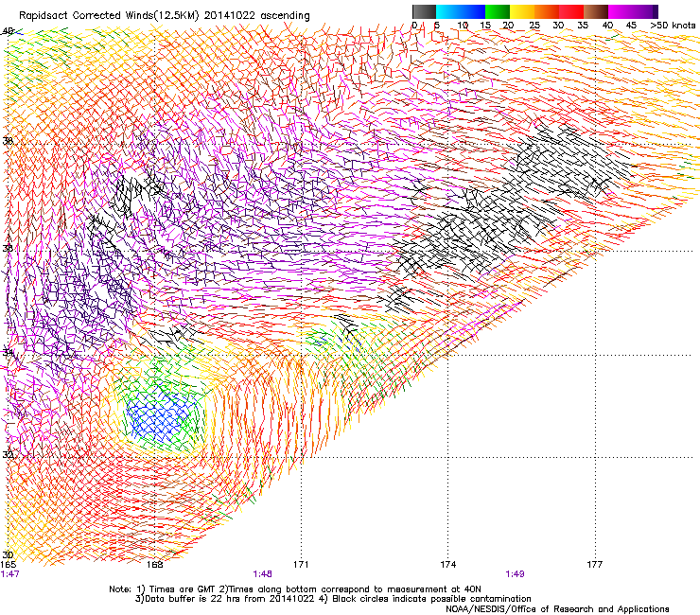Viewport: 700px width, 615px height.
Task: Click the 1:48 time stamp
Action: tap(262, 573)
